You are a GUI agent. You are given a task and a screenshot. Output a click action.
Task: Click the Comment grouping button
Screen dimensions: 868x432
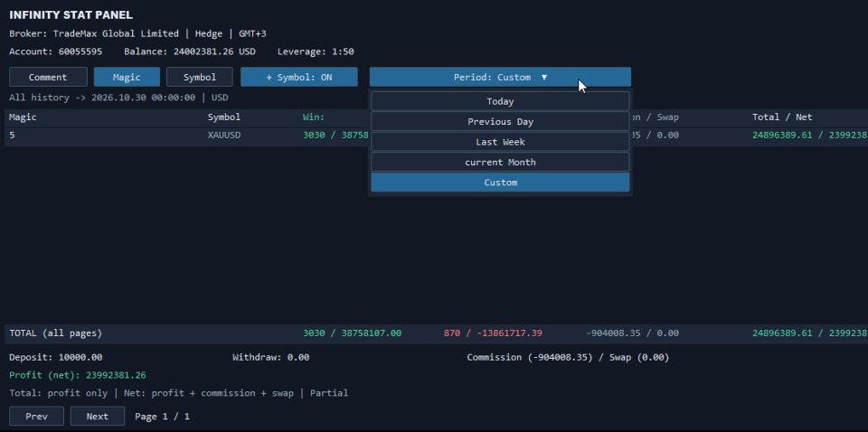coord(48,77)
